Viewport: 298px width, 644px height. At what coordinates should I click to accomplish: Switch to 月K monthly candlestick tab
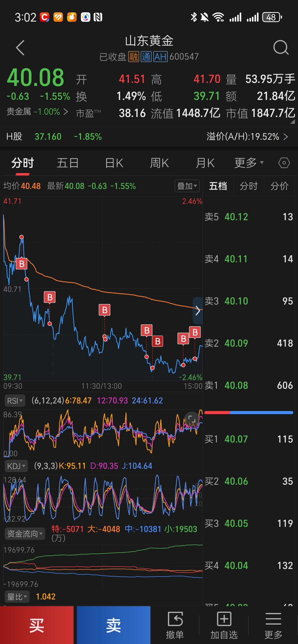coord(205,163)
